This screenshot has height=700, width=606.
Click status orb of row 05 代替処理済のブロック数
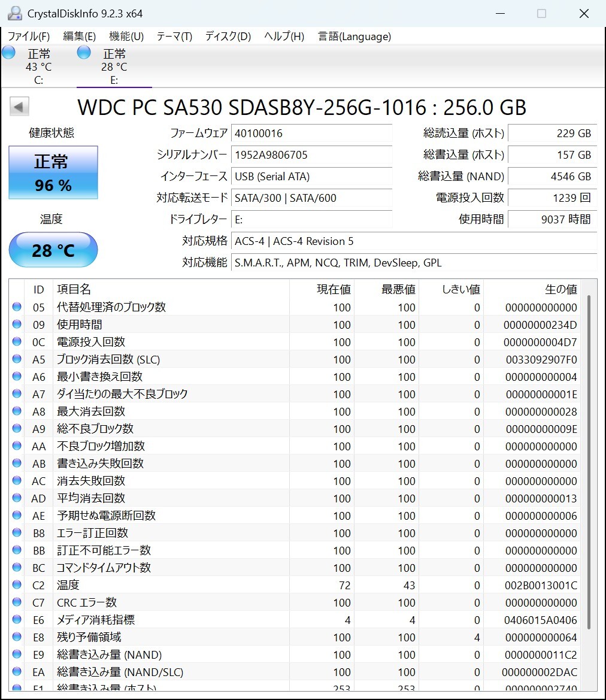[x=17, y=307]
